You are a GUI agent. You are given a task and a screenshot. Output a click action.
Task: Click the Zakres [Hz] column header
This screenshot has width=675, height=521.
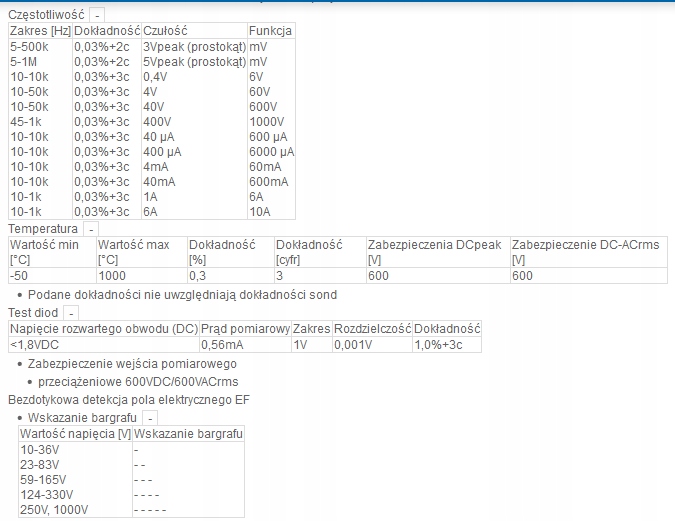pyautogui.click(x=40, y=31)
